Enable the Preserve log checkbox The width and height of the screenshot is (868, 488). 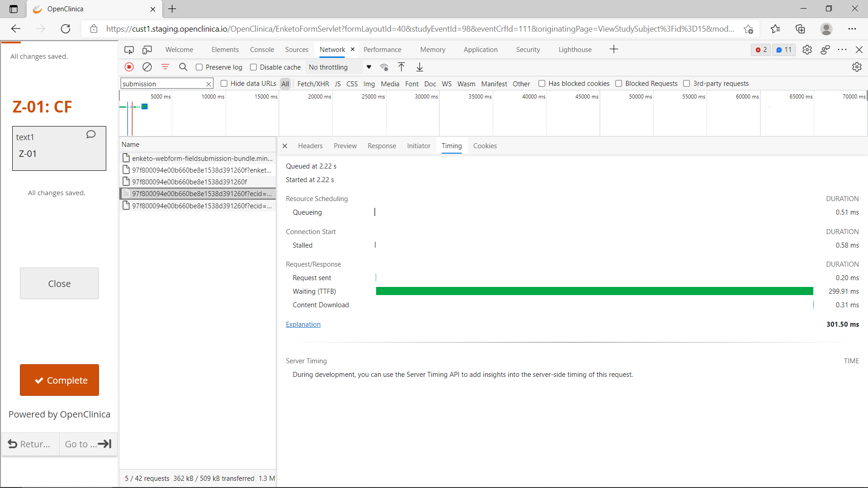[x=199, y=67]
